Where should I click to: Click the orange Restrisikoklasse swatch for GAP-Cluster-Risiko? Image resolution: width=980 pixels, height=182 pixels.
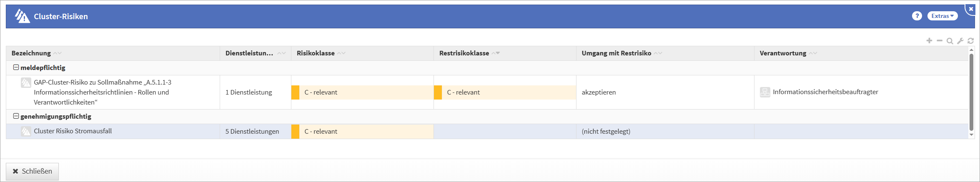[438, 92]
